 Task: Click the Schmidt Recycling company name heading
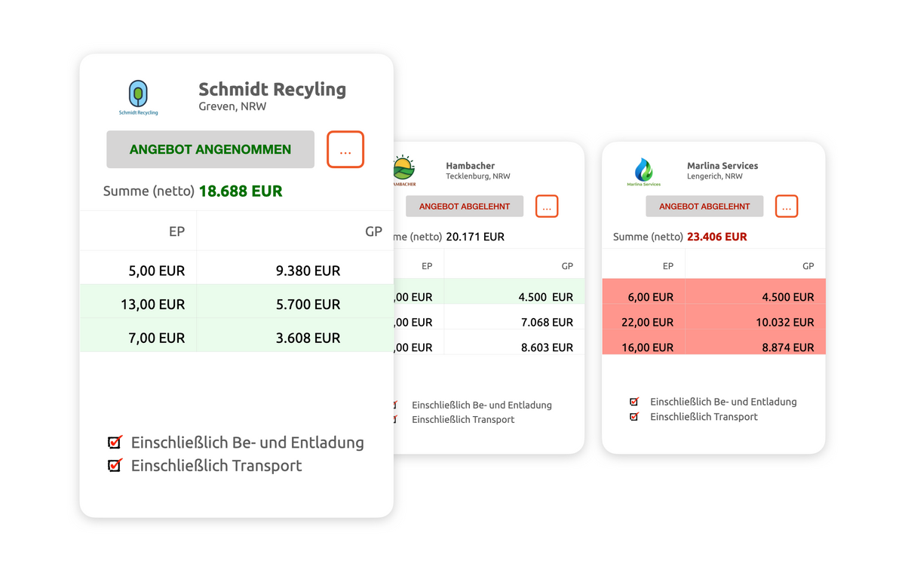272,89
